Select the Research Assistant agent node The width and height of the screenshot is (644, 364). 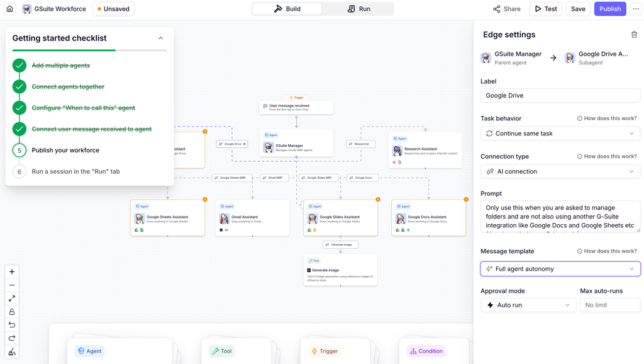click(x=426, y=150)
